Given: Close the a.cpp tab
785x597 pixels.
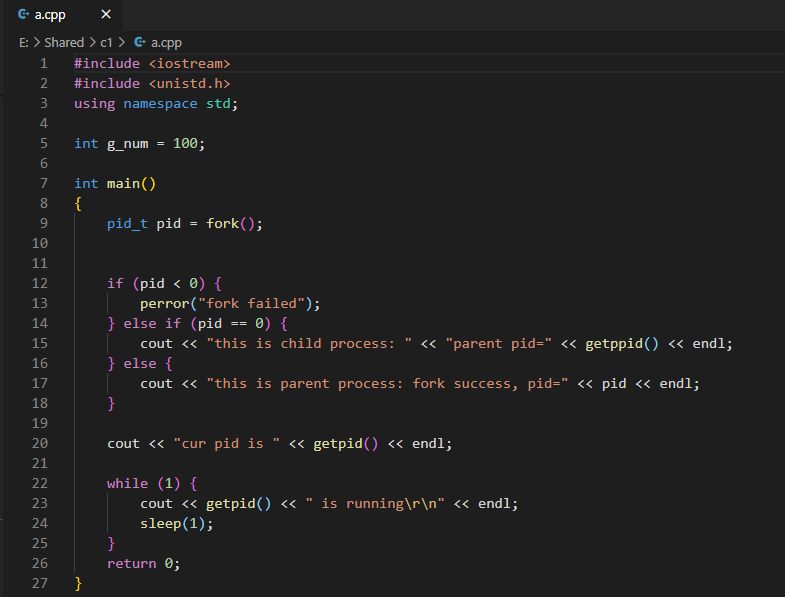Looking at the screenshot, I should click(106, 15).
